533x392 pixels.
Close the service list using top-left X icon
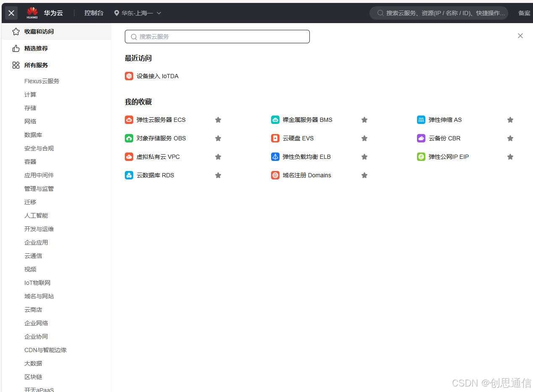(x=11, y=13)
